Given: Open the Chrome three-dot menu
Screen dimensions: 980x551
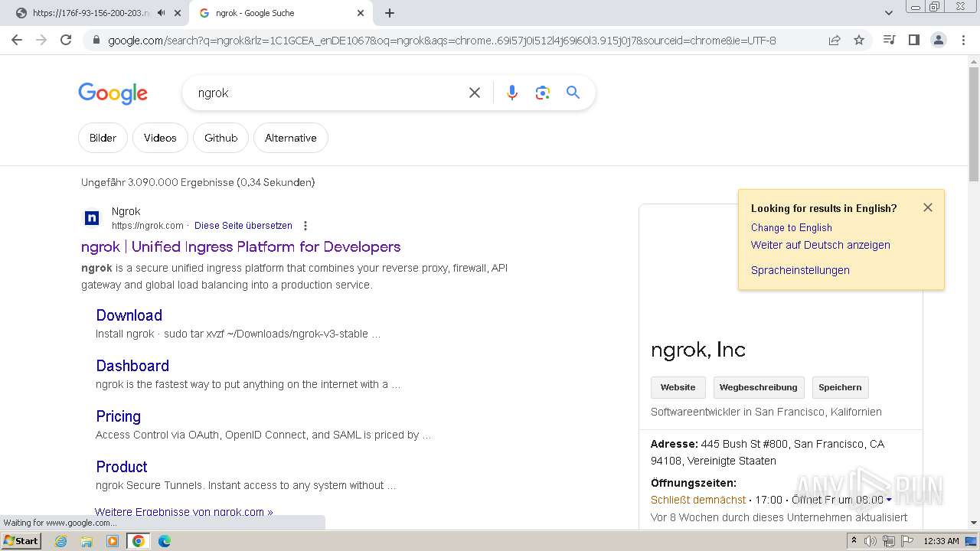Looking at the screenshot, I should (963, 40).
